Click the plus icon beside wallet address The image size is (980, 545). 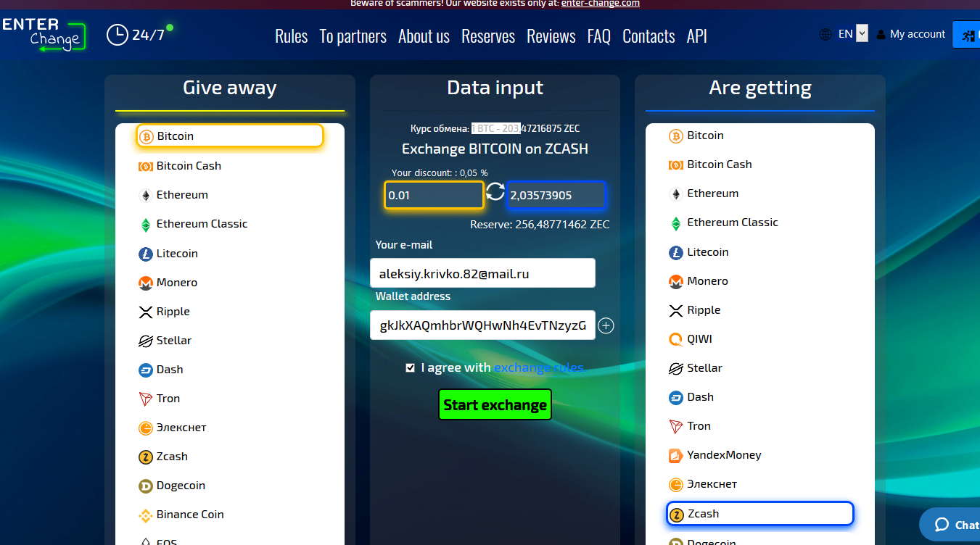(606, 326)
